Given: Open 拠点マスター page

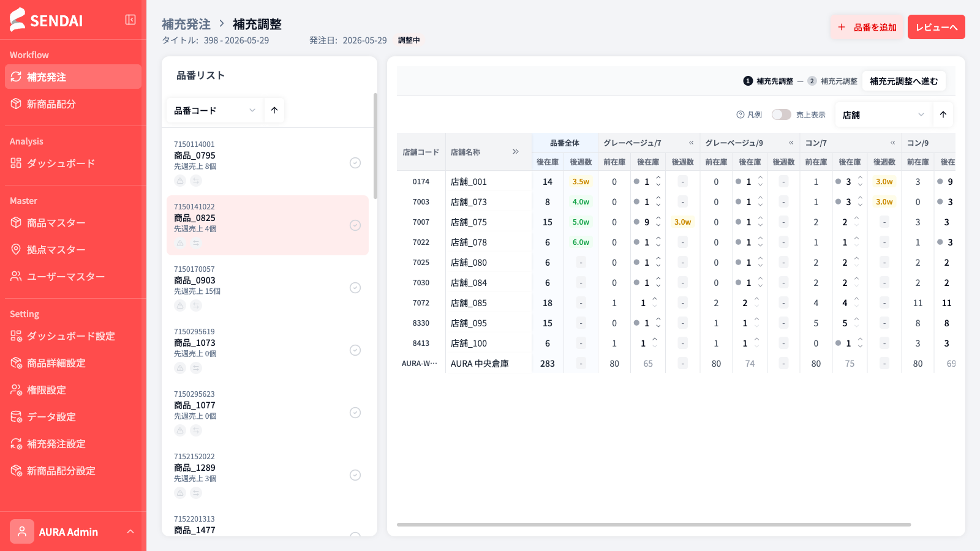Looking at the screenshot, I should [73, 249].
